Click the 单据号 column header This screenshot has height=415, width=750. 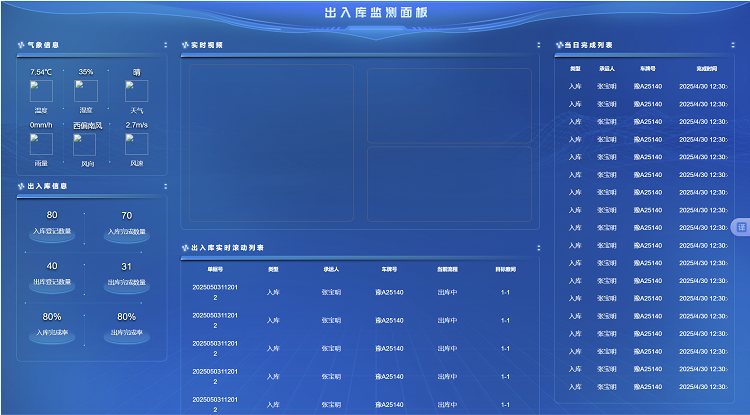[x=215, y=270]
